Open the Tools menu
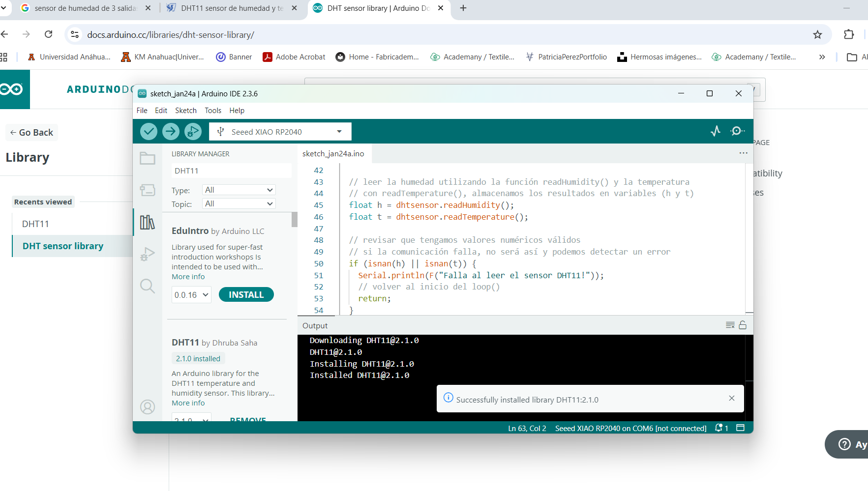868x491 pixels. coord(212,111)
